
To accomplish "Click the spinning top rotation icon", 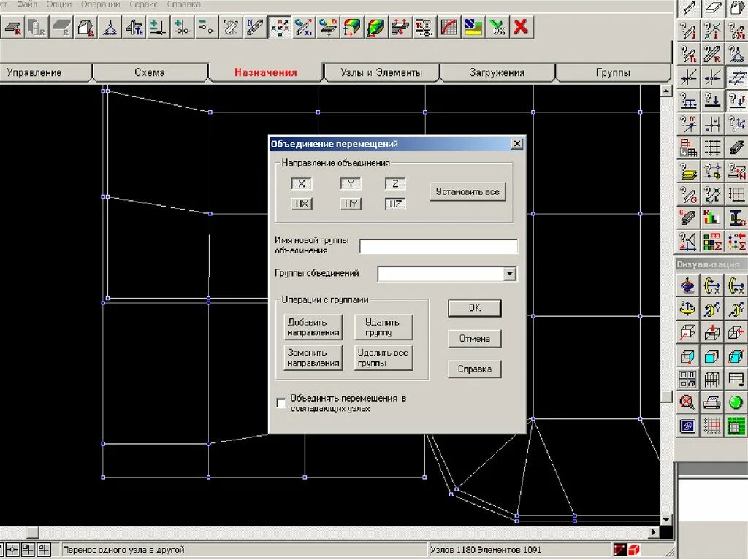I will pos(687,285).
